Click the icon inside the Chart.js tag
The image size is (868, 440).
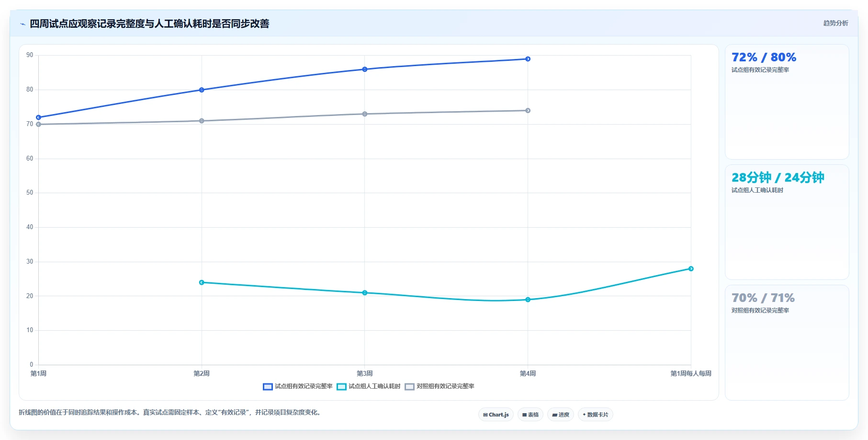click(x=485, y=415)
